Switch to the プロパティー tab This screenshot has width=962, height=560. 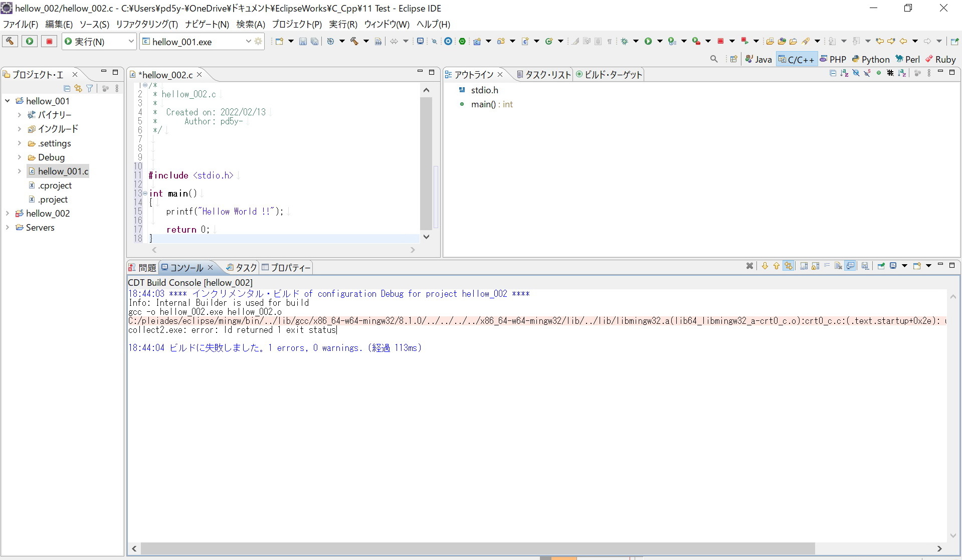(x=286, y=268)
